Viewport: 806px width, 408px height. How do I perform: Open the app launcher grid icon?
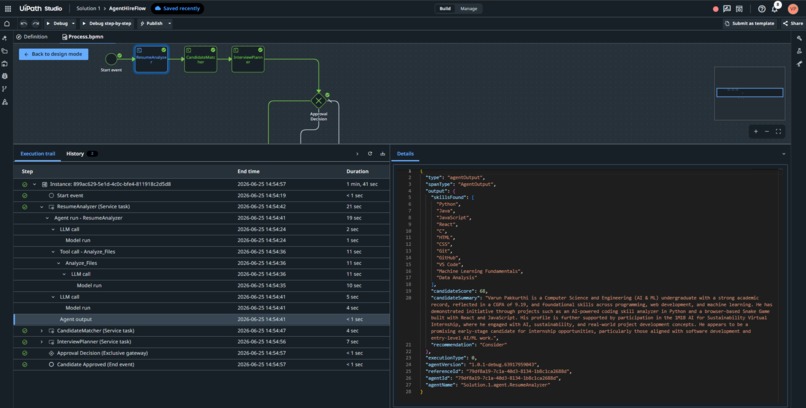tap(8, 9)
